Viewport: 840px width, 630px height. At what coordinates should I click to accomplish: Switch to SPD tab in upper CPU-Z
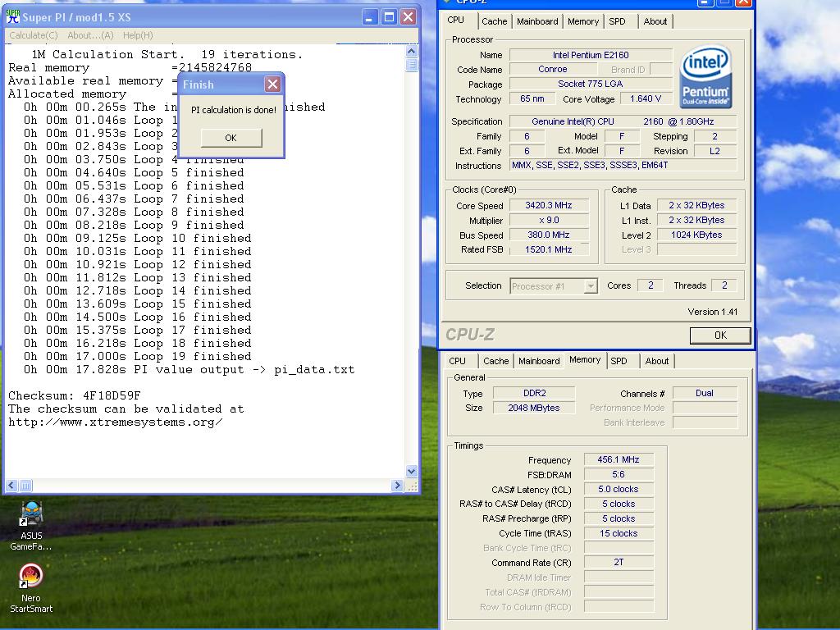point(617,21)
